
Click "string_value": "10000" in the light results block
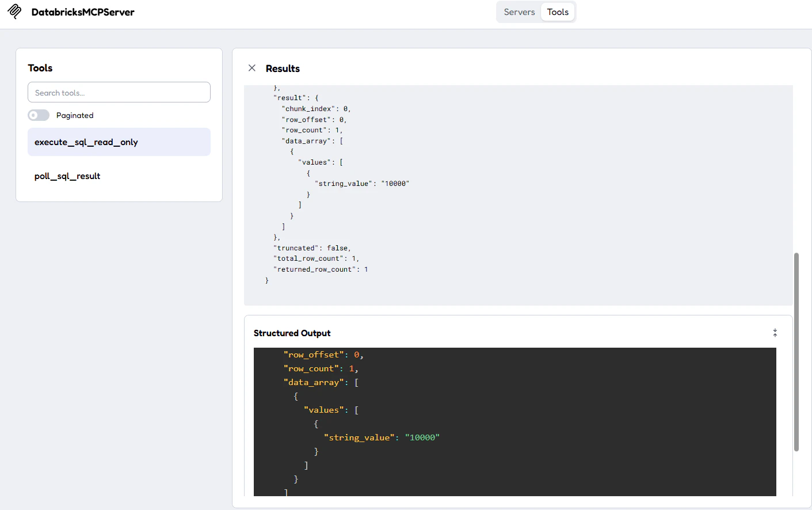(362, 184)
